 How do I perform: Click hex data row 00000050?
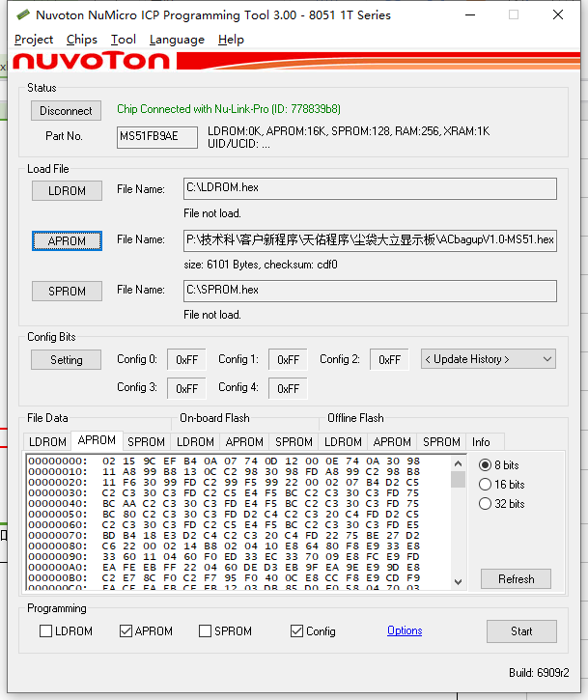coord(224,515)
